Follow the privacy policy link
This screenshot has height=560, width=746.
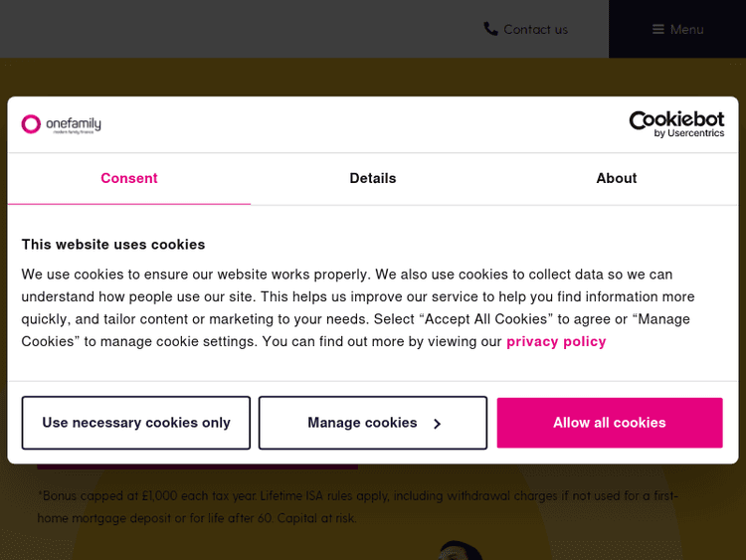[556, 341]
